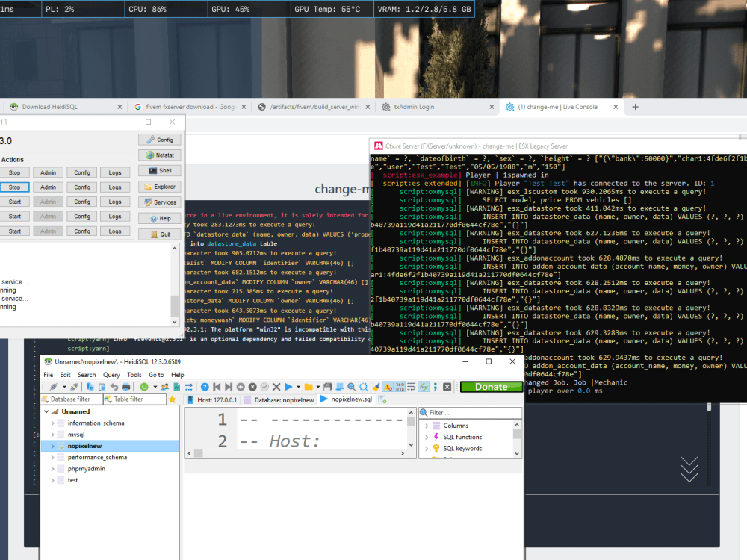Open the Query menu in HeidiSQL
The width and height of the screenshot is (747, 560).
tap(111, 375)
